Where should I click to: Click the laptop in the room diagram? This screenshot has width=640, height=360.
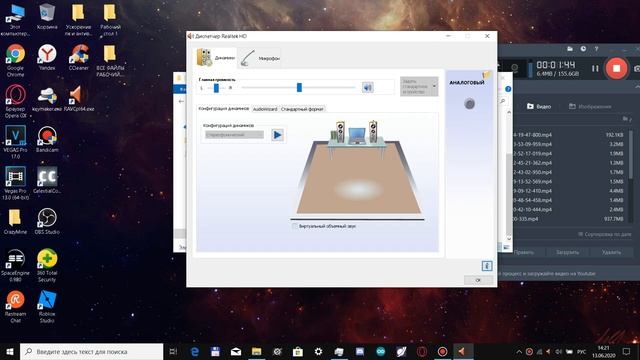point(357,136)
